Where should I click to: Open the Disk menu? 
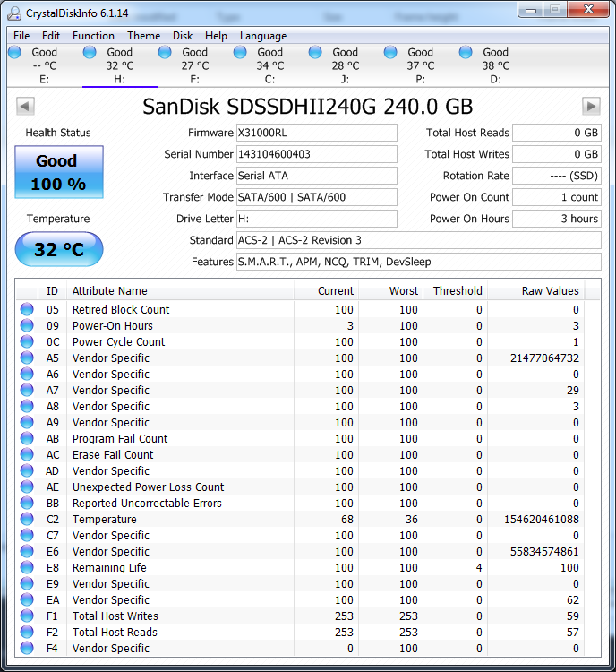(x=183, y=36)
